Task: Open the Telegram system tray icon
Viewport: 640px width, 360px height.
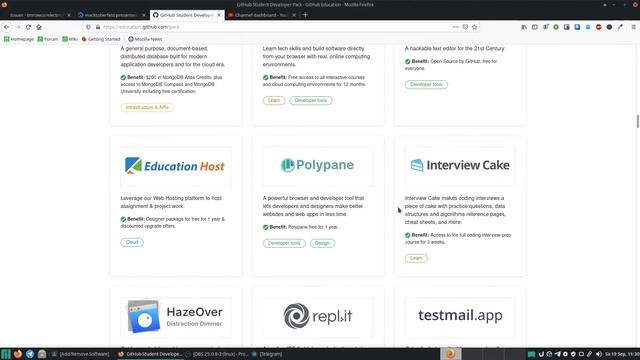Action: (558, 354)
